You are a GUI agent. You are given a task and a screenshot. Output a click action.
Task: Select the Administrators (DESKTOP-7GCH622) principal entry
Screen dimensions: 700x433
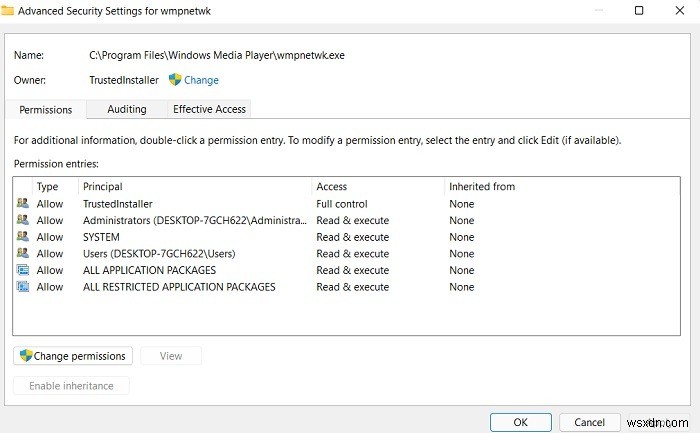[x=195, y=221]
